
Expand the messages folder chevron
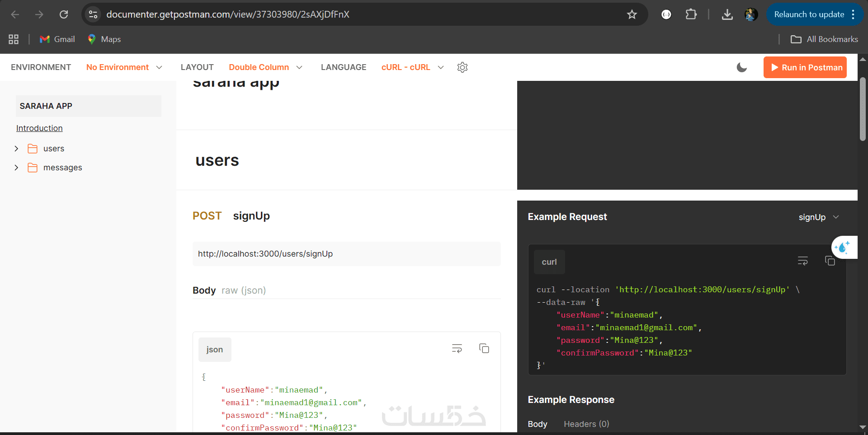pyautogui.click(x=16, y=168)
